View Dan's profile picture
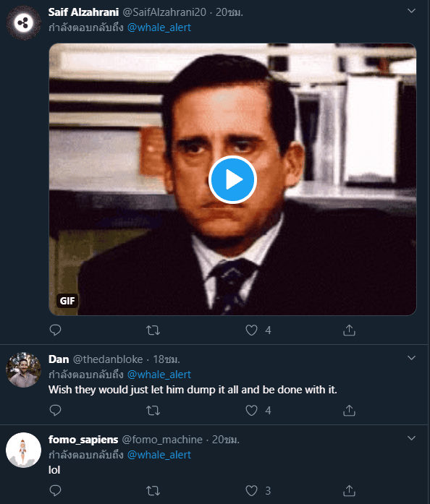Image resolution: width=430 pixels, height=504 pixels. (x=23, y=370)
